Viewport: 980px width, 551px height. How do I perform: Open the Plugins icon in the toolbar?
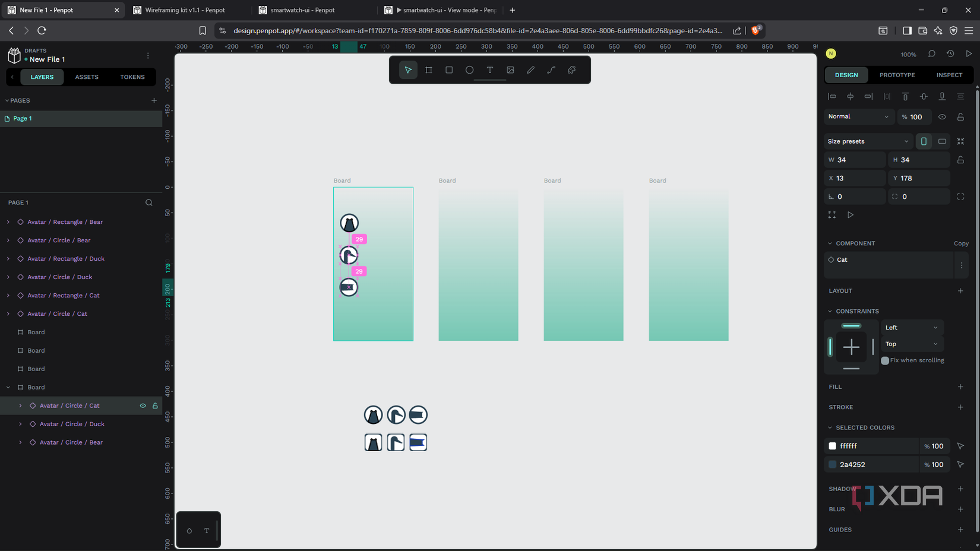coord(571,69)
